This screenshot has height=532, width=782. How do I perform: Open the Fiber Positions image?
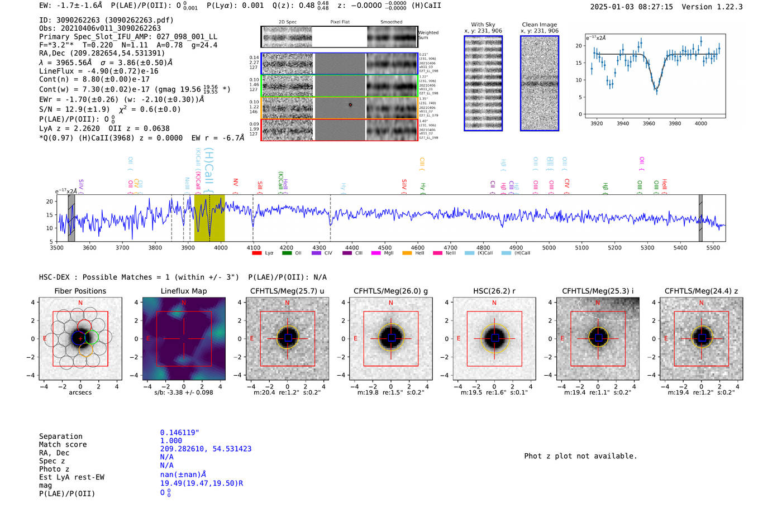tap(80, 338)
